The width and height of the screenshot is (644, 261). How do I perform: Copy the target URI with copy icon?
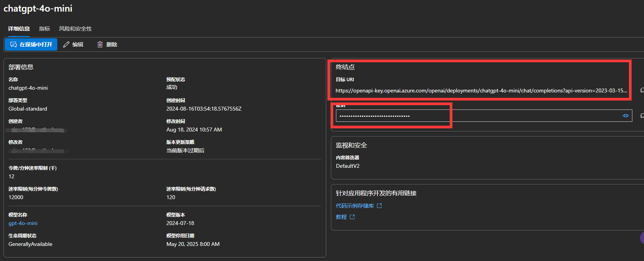click(x=642, y=90)
